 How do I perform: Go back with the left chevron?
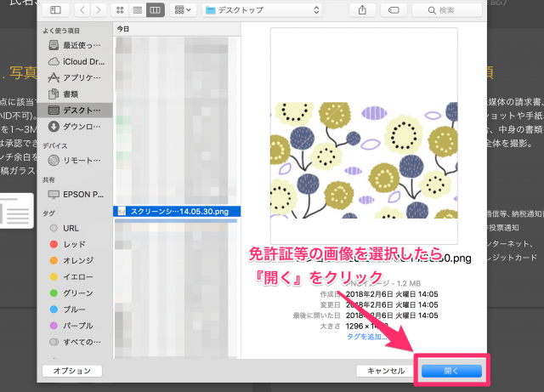point(82,10)
